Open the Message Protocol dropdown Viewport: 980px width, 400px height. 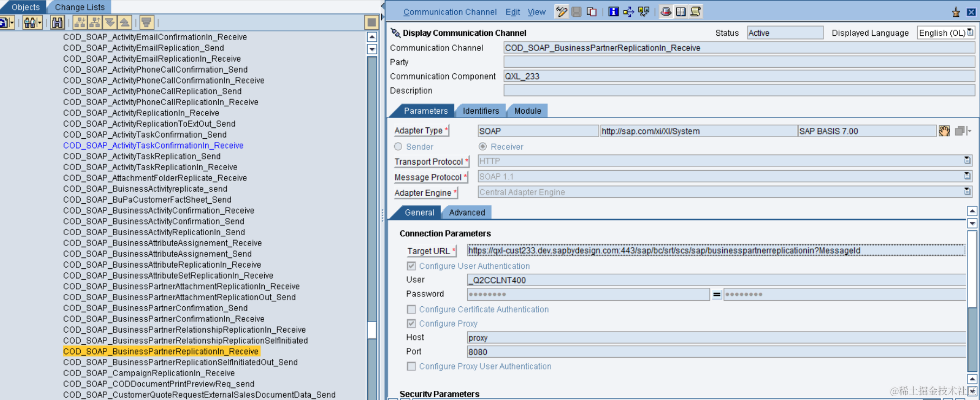(x=967, y=176)
